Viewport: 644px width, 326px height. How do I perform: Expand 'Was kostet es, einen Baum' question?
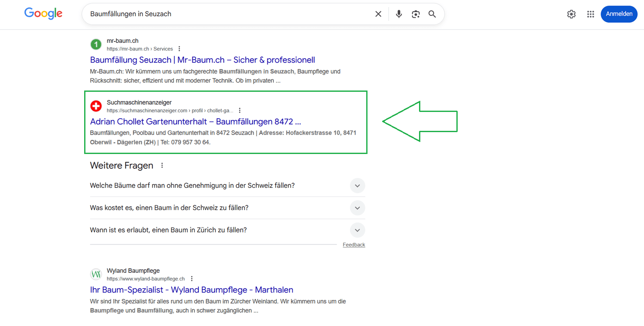pyautogui.click(x=357, y=208)
